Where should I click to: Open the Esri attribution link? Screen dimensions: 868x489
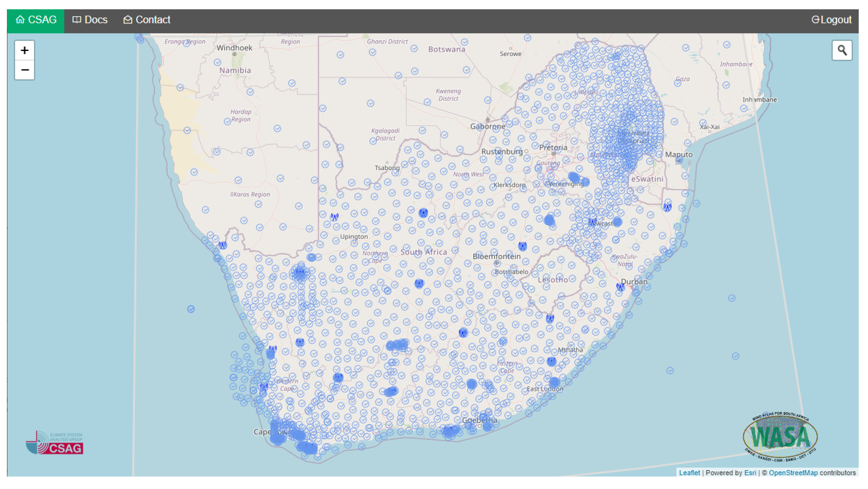click(x=750, y=473)
